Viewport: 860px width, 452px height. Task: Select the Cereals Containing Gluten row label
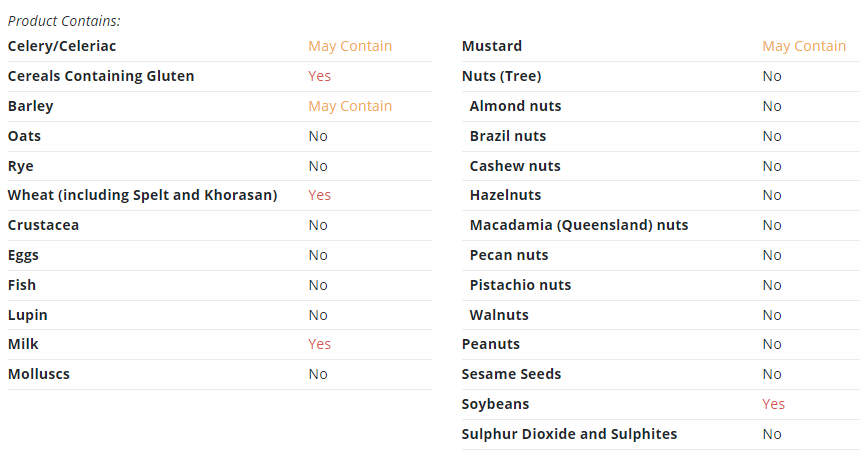click(101, 76)
